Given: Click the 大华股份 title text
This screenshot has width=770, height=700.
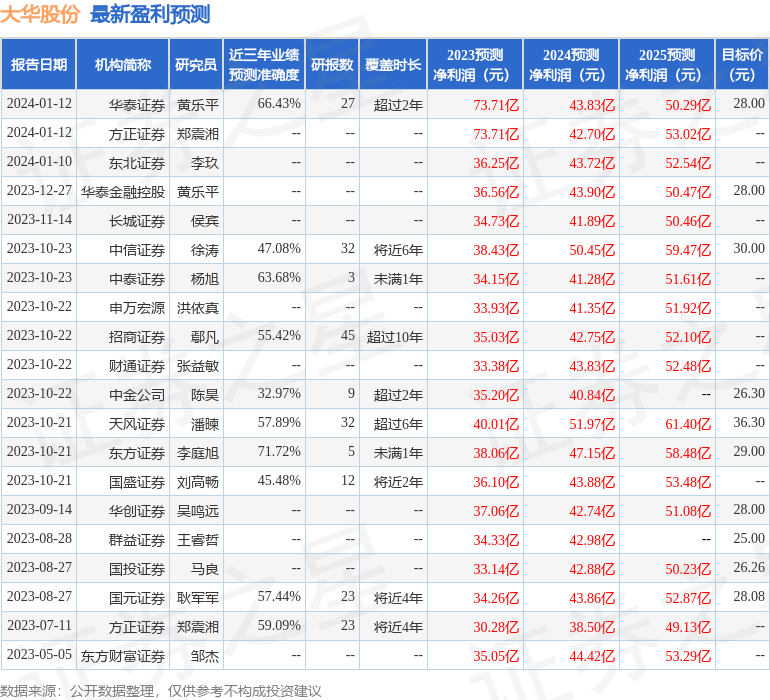Looking at the screenshot, I should (40, 14).
